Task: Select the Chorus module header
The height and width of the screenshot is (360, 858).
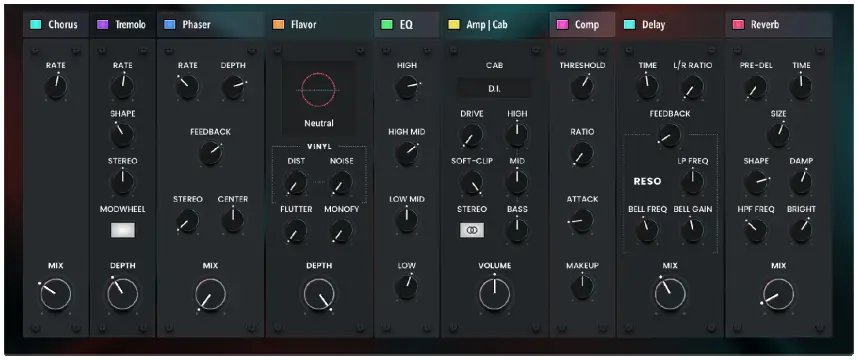Action: point(55,25)
